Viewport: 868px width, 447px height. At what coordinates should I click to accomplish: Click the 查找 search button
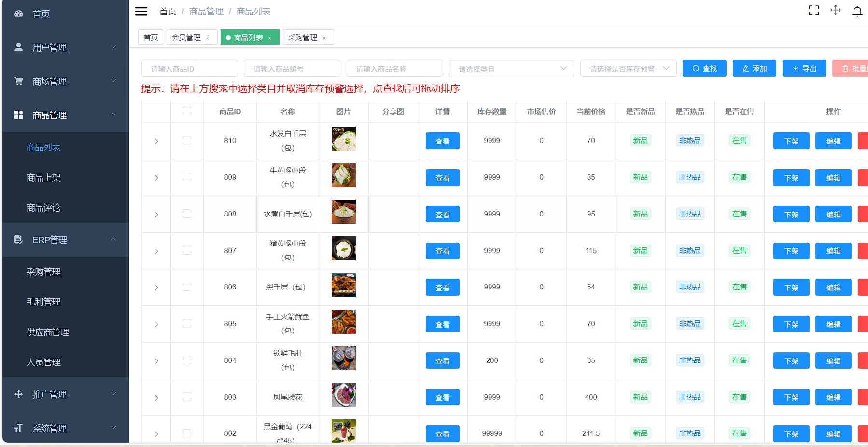click(x=704, y=68)
